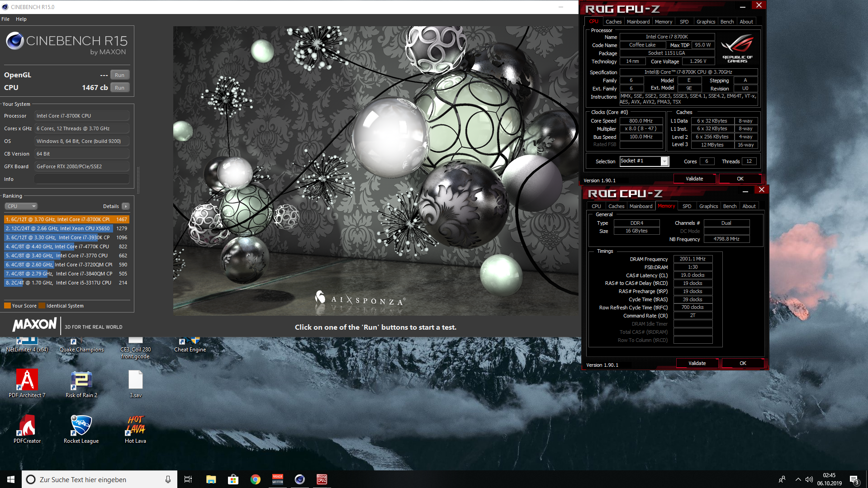Open the CPU ranking dropdown
This screenshot has height=488, width=868.
[21, 206]
